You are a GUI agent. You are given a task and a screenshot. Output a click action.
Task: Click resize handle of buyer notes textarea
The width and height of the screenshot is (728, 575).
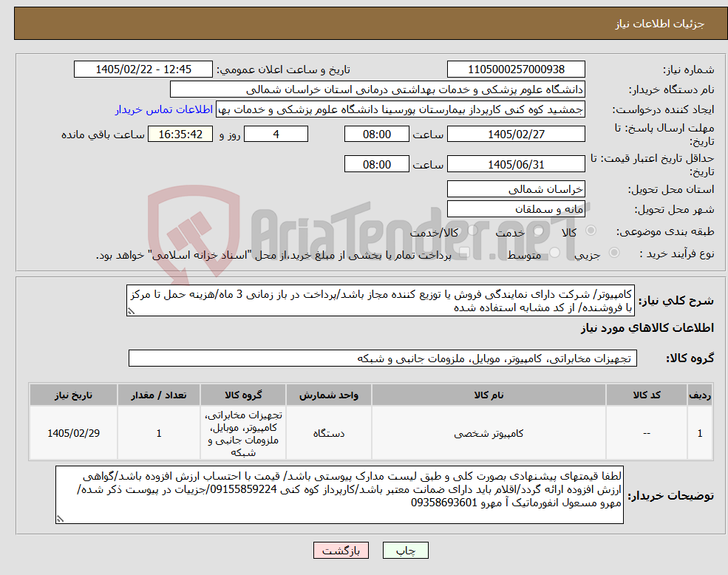[x=60, y=520]
